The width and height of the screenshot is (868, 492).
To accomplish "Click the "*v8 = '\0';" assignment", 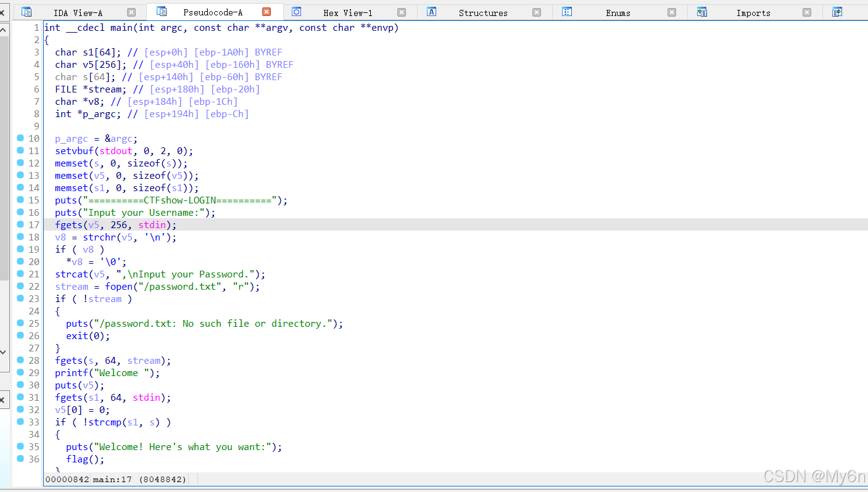I will coord(96,262).
